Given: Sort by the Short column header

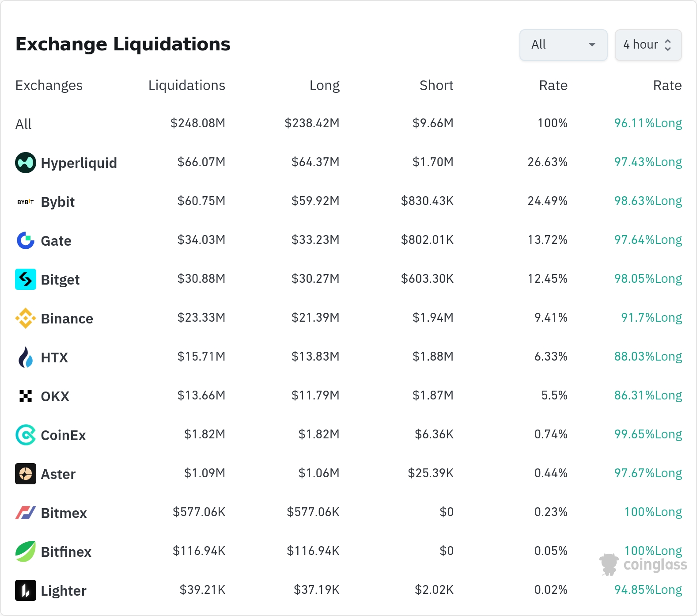Looking at the screenshot, I should [436, 85].
